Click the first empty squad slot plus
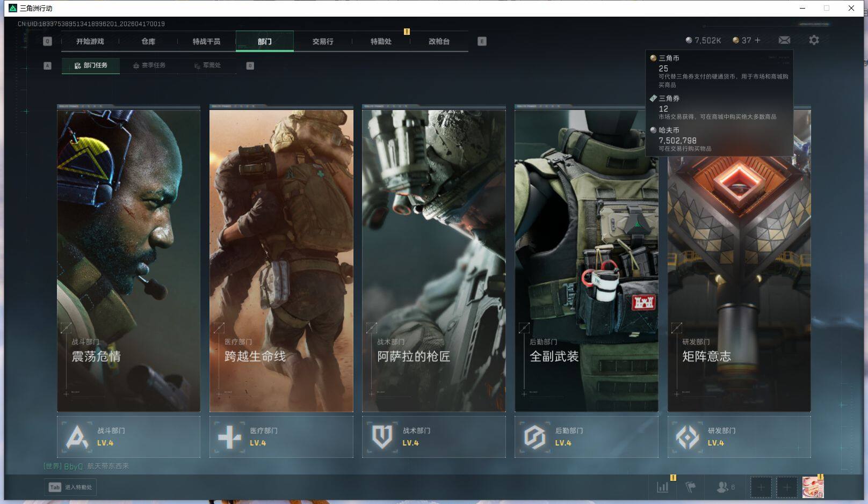This screenshot has height=504, width=868. click(761, 487)
